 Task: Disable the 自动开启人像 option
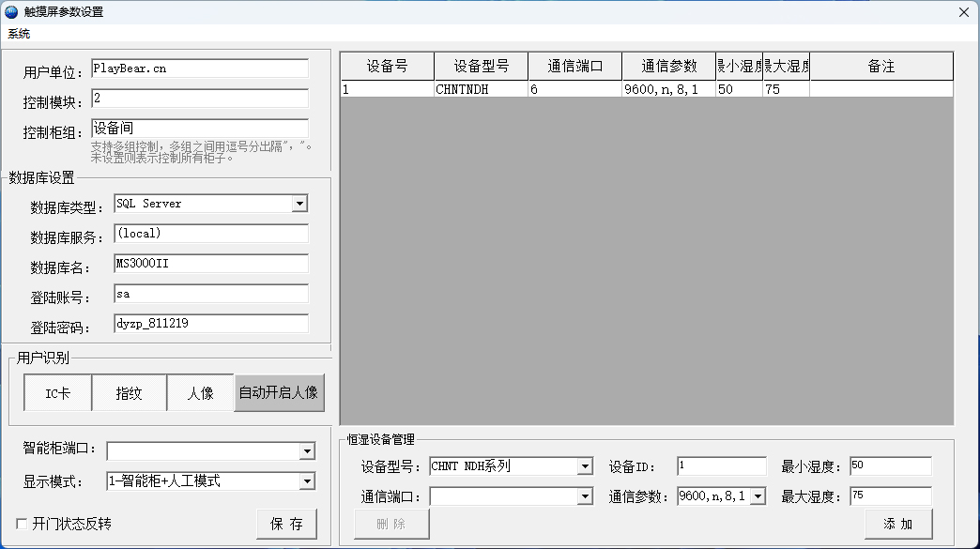coord(279,393)
